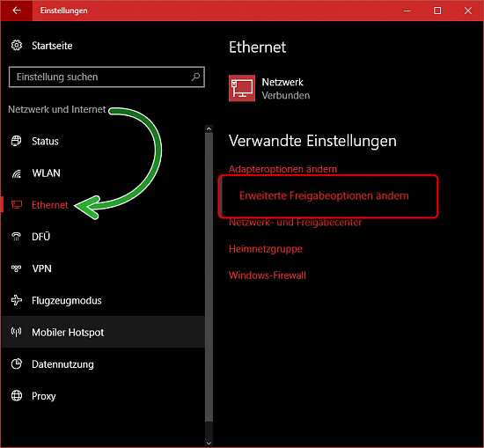Open the Heimnetzgruppe link
The image size is (484, 448).
[266, 249]
